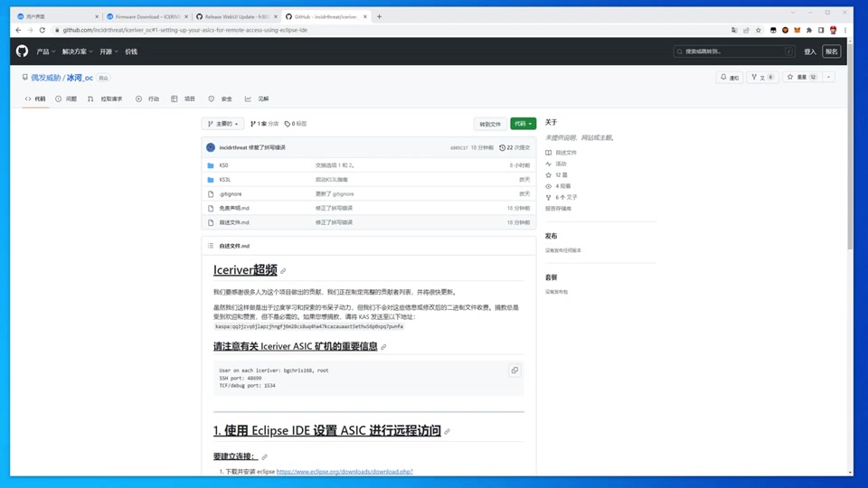Switch to Release WebUI Update tab
Viewport: 868px width, 488px height.
[236, 16]
